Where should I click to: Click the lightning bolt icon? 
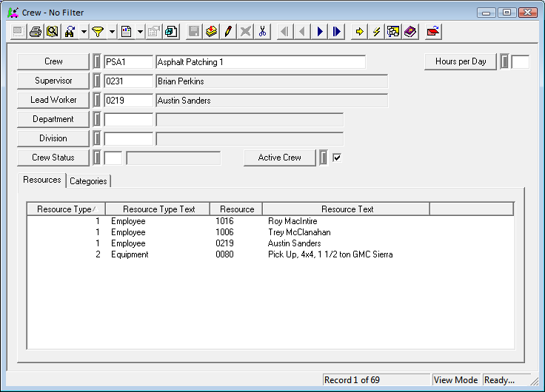coord(376,32)
